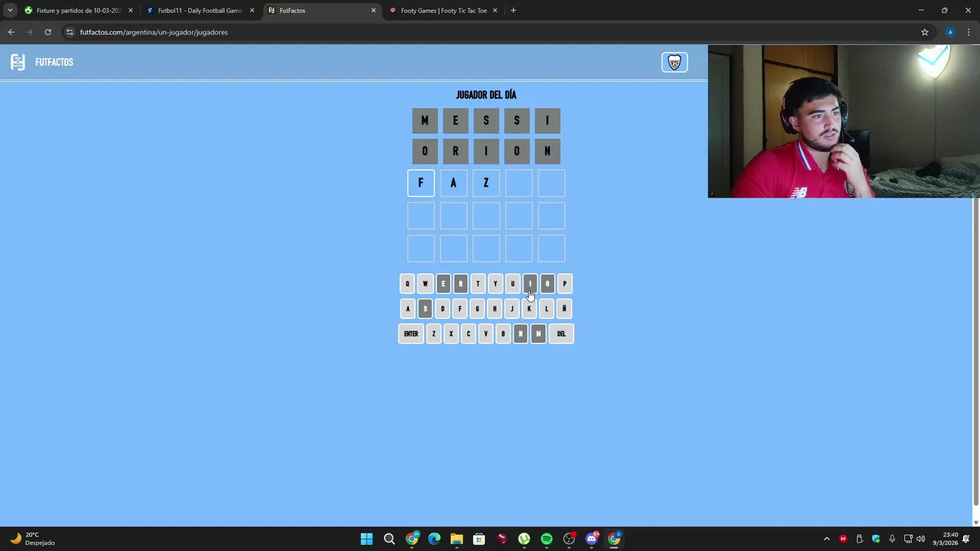This screenshot has width=980, height=551.
Task: Open the shield badge button in header
Action: (x=675, y=62)
